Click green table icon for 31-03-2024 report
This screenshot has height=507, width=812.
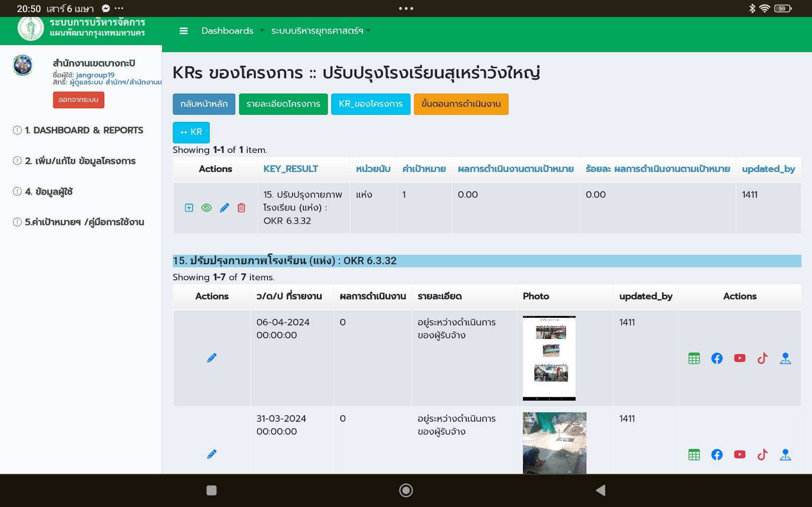pos(694,454)
